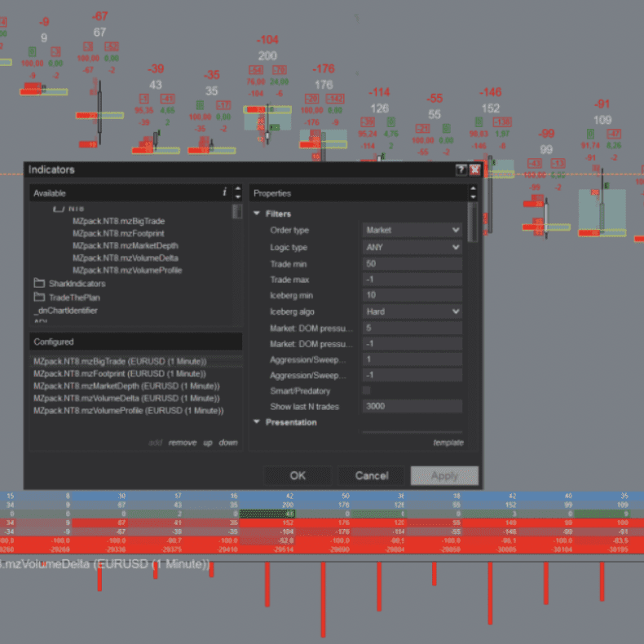Select mzVolumeProfile in Available list
The width and height of the screenshot is (644, 644).
click(x=126, y=270)
